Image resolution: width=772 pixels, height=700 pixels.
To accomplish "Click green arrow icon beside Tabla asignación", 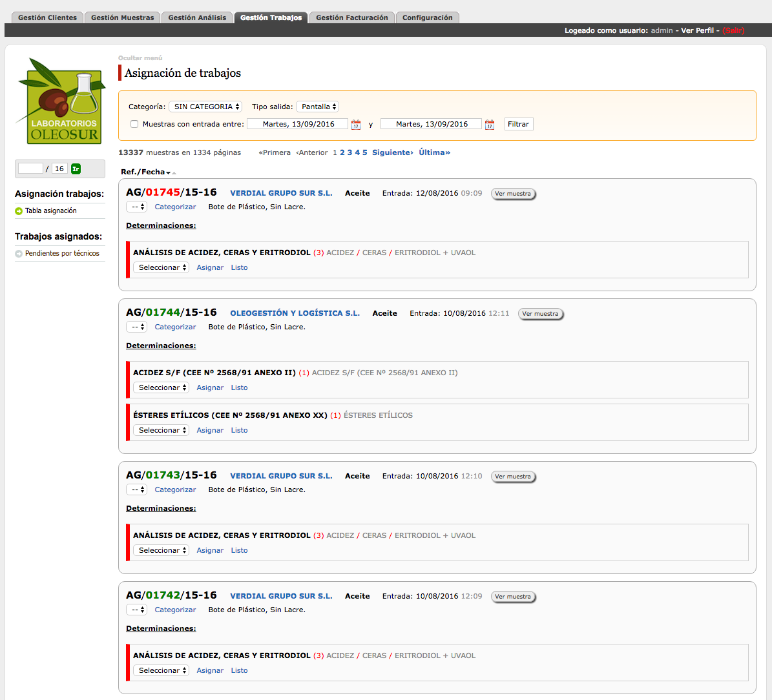I will tap(19, 211).
